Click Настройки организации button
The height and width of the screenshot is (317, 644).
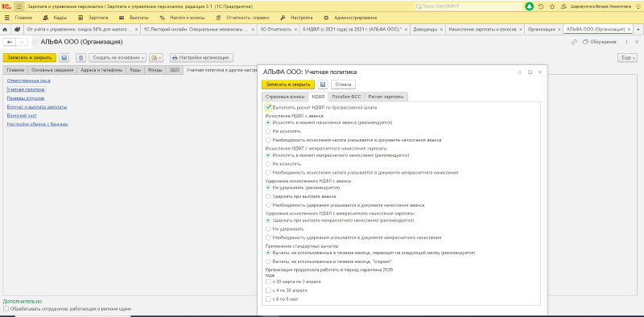tap(202, 58)
